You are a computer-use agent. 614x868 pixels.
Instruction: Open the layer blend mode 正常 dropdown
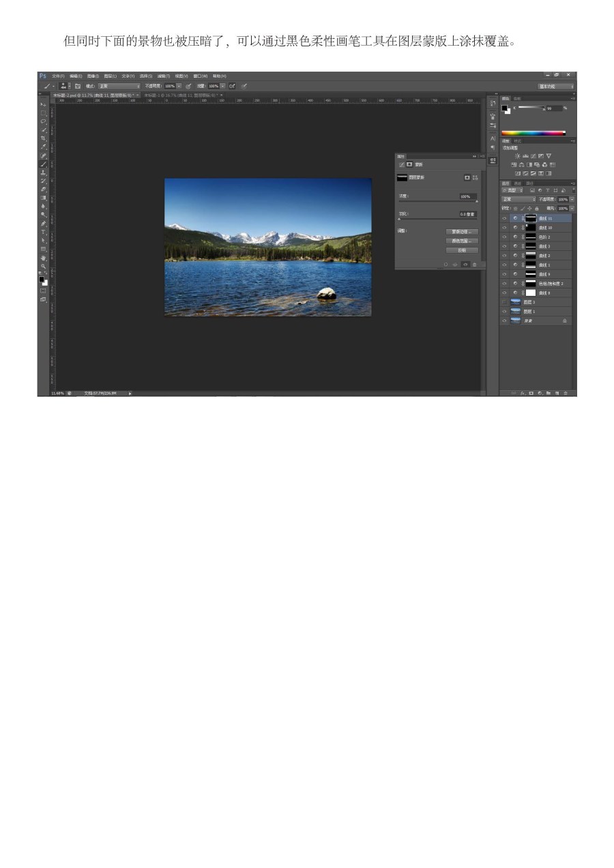[x=518, y=199]
